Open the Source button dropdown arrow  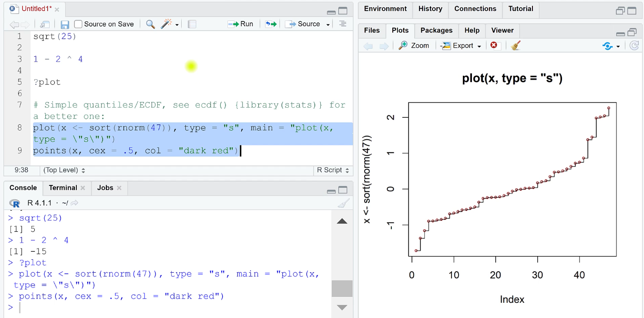[328, 25]
